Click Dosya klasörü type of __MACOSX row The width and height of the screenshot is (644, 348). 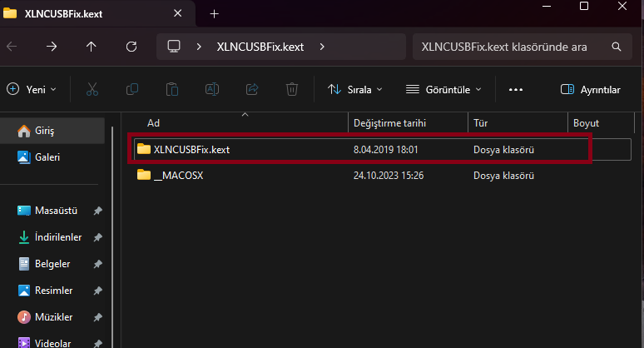tap(503, 176)
